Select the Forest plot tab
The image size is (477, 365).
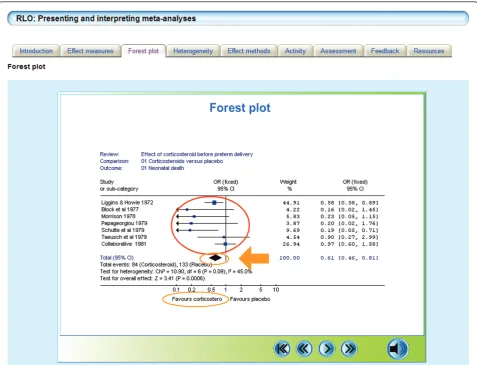(143, 51)
